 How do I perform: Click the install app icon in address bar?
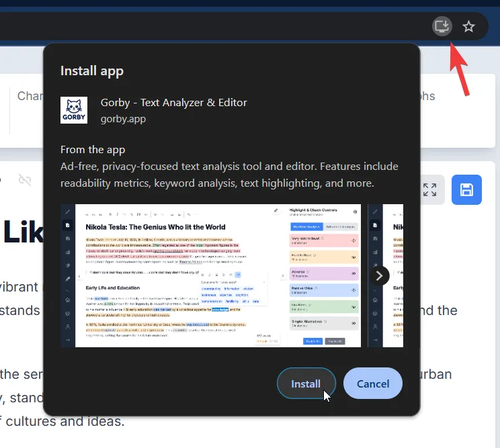pos(442,26)
